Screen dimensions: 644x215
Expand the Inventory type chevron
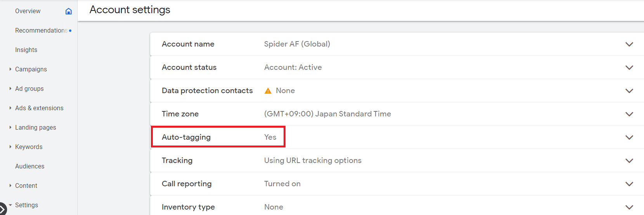629,207
